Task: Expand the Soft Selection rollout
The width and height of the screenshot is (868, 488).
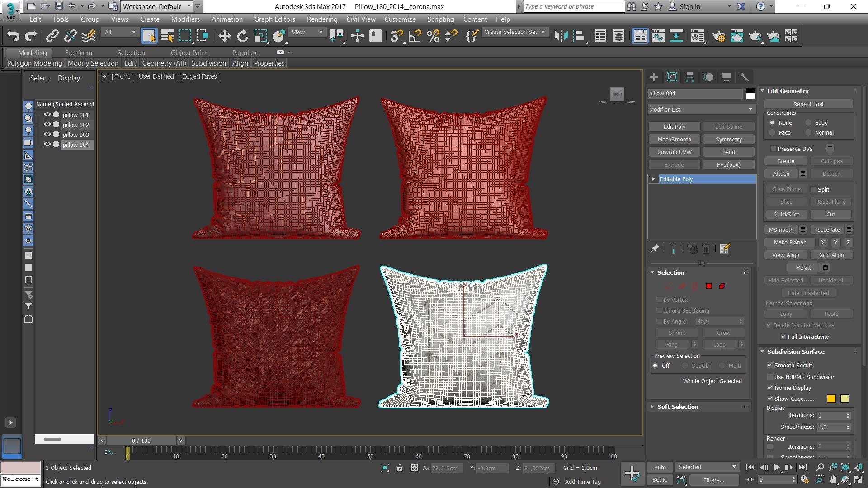Action: (x=678, y=407)
